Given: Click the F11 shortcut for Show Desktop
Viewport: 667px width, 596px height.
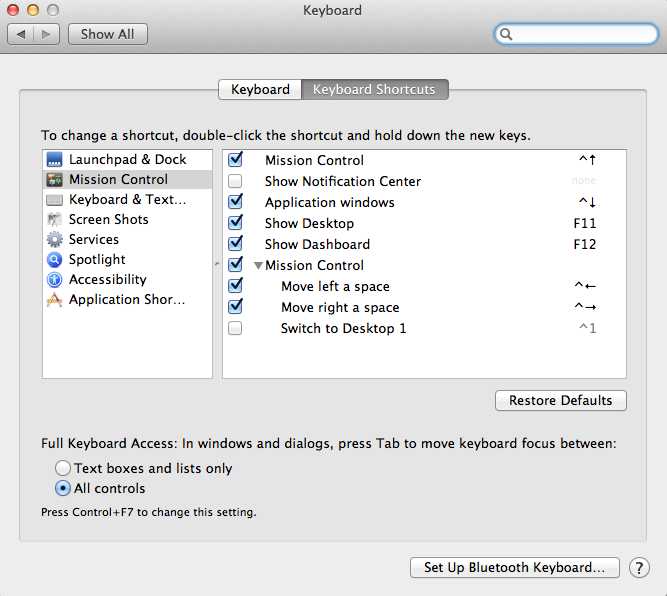Looking at the screenshot, I should pos(584,223).
